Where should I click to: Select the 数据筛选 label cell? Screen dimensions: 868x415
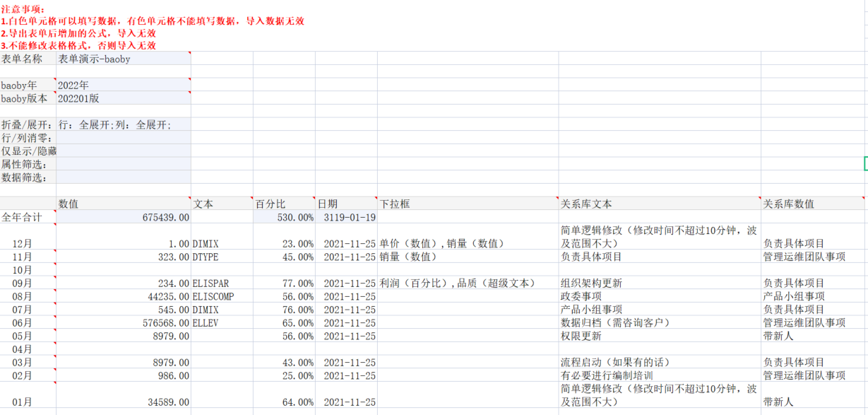(x=28, y=177)
